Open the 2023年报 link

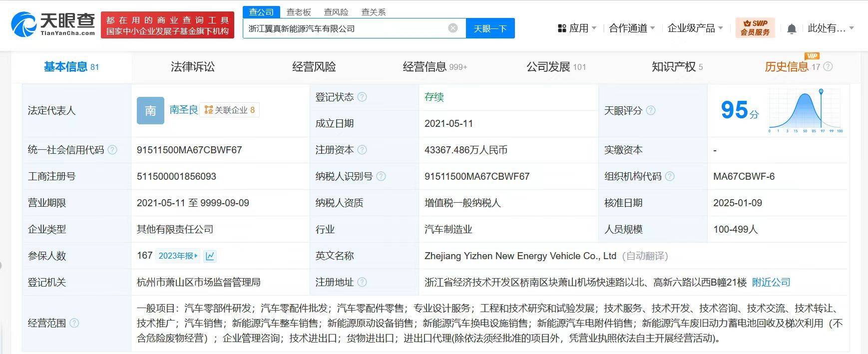178,256
